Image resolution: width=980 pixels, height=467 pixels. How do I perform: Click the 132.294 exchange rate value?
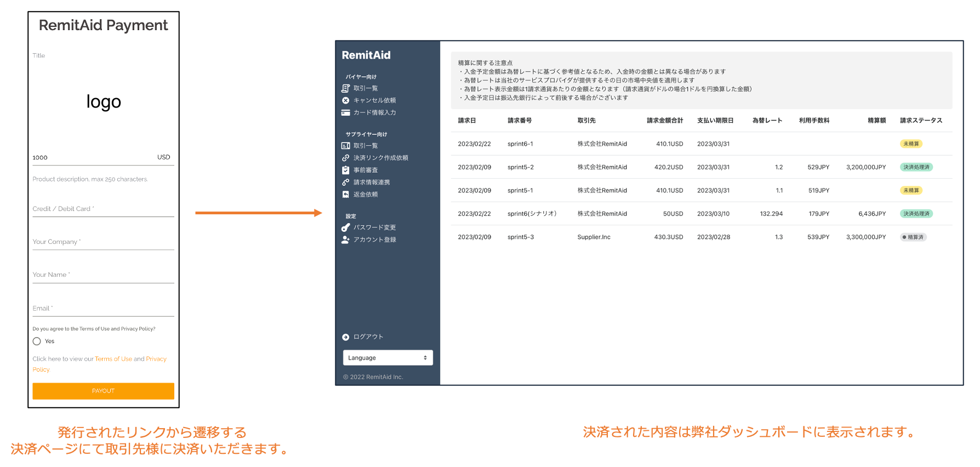(x=771, y=214)
